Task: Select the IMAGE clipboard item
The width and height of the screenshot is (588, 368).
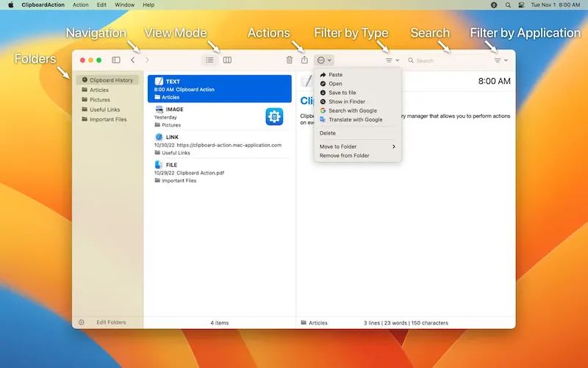Action: click(219, 117)
